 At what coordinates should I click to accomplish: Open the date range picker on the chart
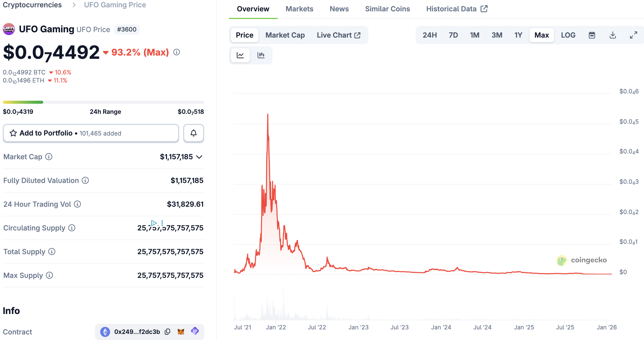click(x=592, y=35)
